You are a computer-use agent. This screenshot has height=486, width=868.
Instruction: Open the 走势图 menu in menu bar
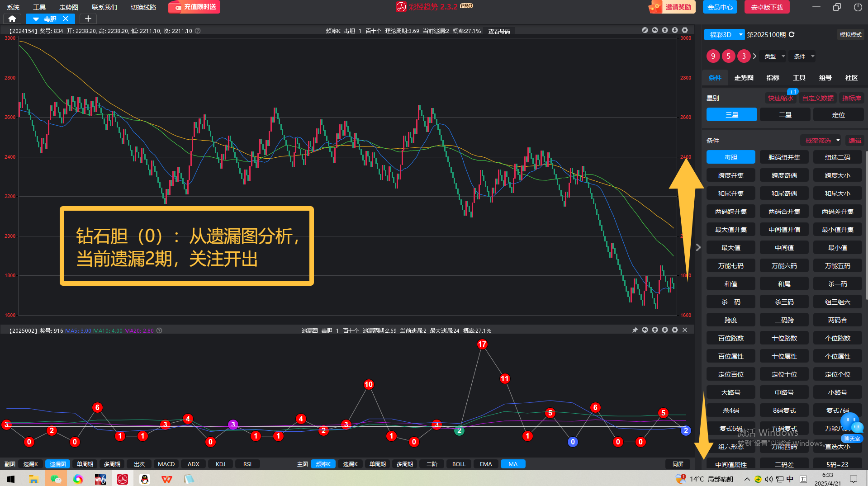[69, 7]
